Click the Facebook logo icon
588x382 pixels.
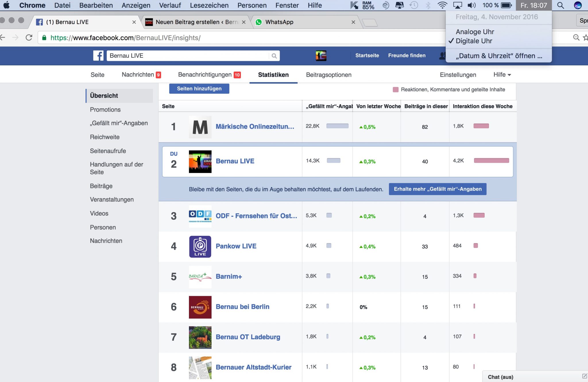coord(98,56)
